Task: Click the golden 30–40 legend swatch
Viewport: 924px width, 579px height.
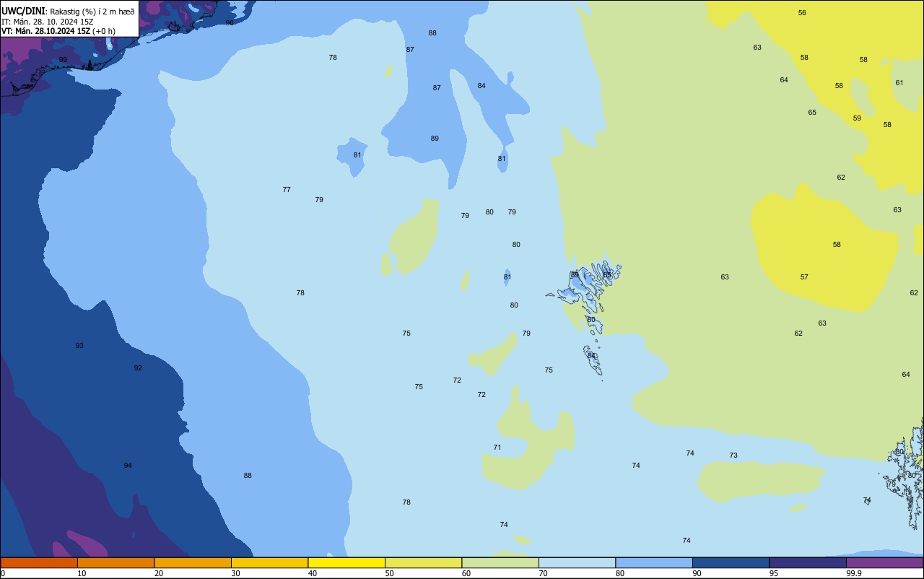Action: [269, 562]
